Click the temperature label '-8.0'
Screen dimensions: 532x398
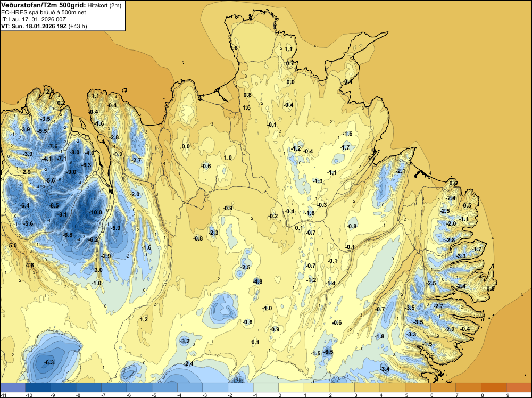click(x=74, y=152)
